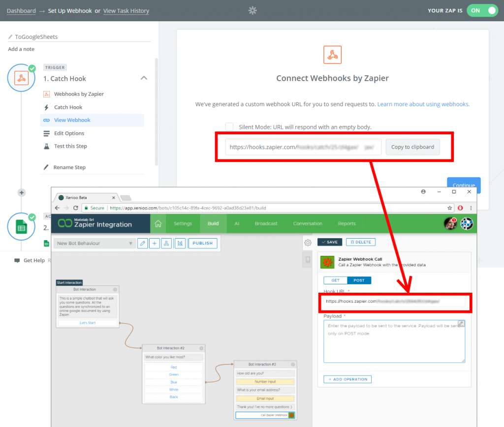Open Edit Options in trigger sidebar

pos(69,133)
